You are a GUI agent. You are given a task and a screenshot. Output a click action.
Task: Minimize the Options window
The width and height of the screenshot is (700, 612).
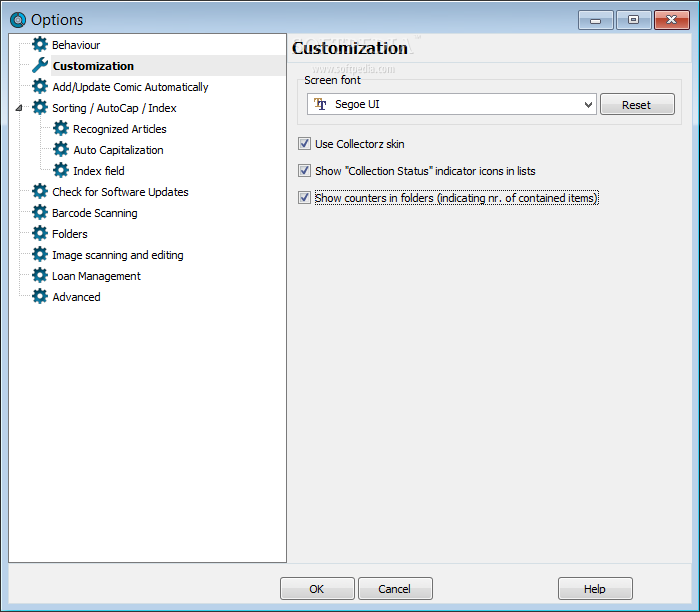pyautogui.click(x=596, y=20)
